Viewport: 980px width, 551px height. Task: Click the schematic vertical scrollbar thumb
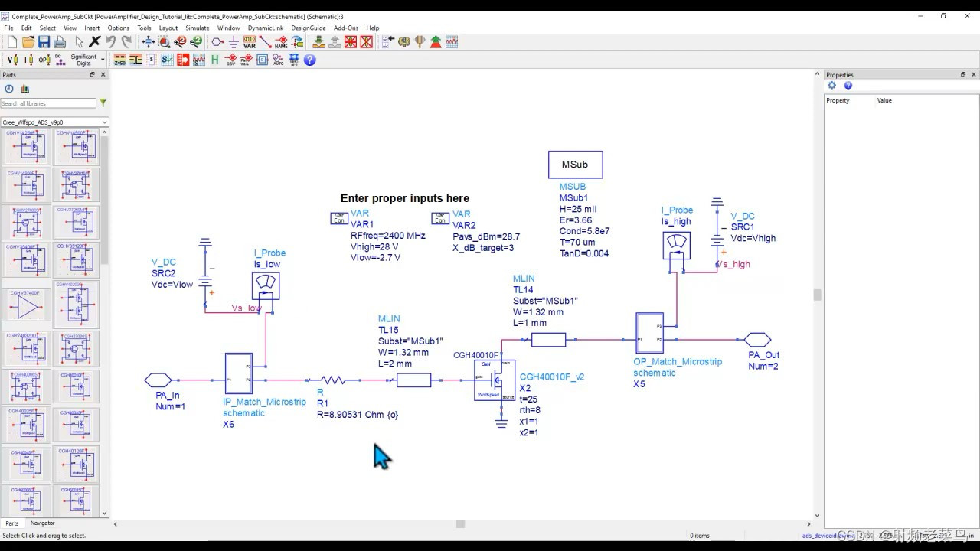pyautogui.click(x=817, y=295)
